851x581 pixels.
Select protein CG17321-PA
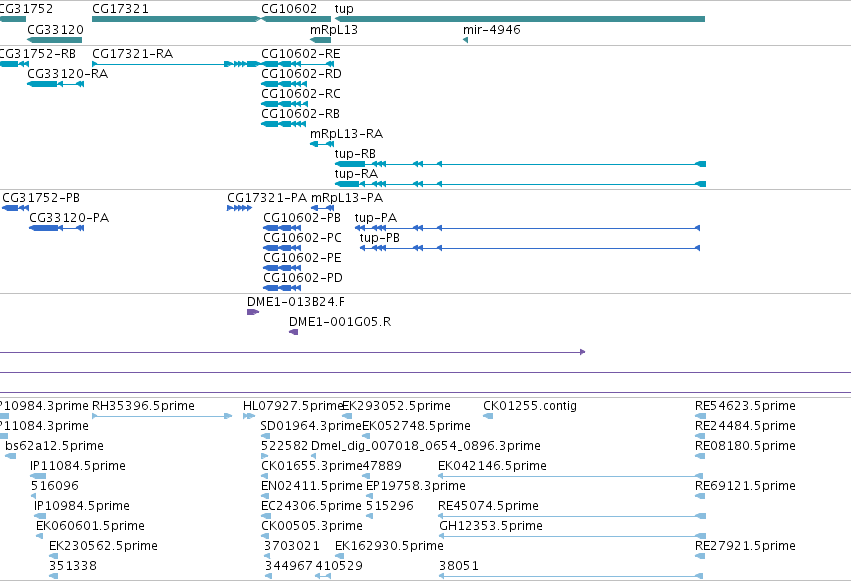239,208
